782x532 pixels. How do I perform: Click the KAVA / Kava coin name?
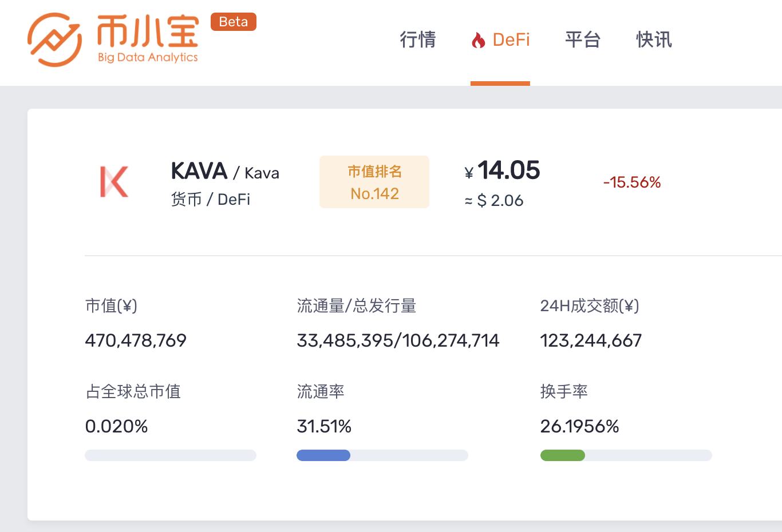[x=225, y=171]
